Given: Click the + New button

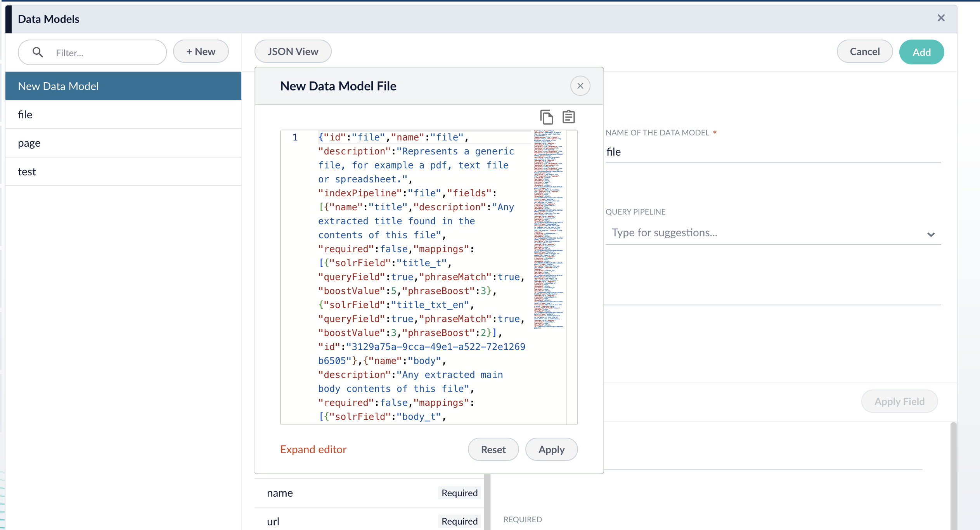Looking at the screenshot, I should [x=201, y=52].
